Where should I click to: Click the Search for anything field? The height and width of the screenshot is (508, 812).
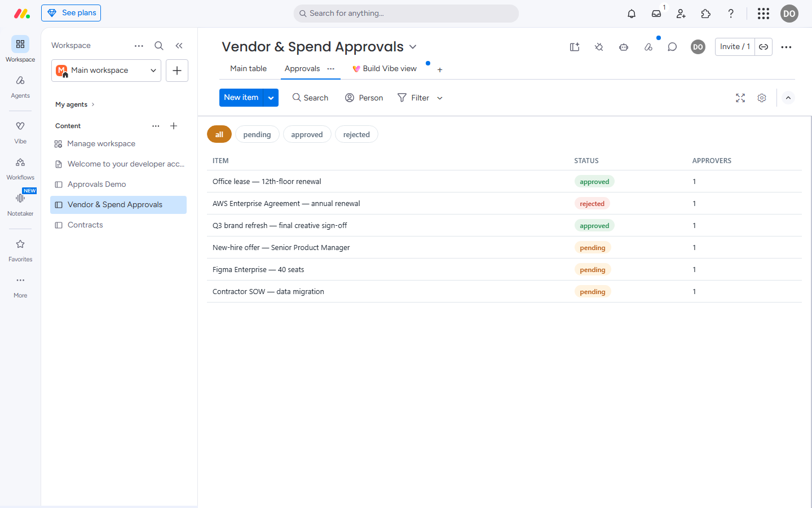click(406, 14)
